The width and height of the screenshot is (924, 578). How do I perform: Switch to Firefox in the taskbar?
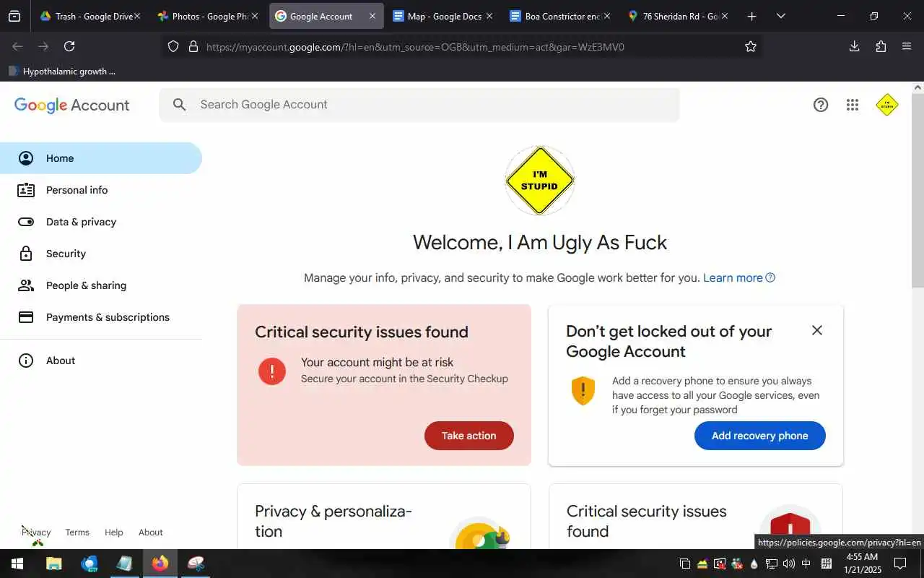tap(160, 564)
